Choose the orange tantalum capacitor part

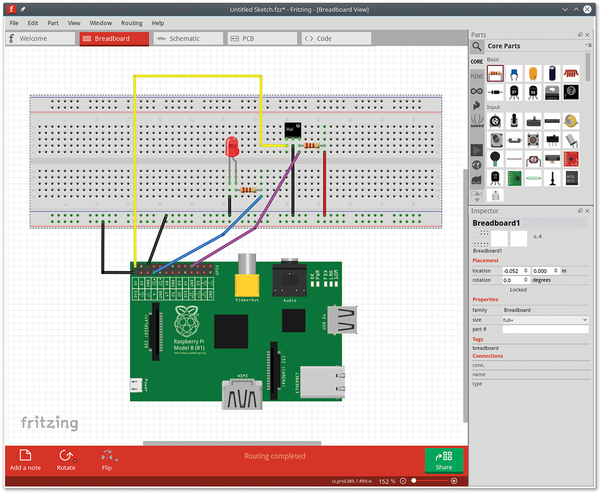pyautogui.click(x=533, y=73)
